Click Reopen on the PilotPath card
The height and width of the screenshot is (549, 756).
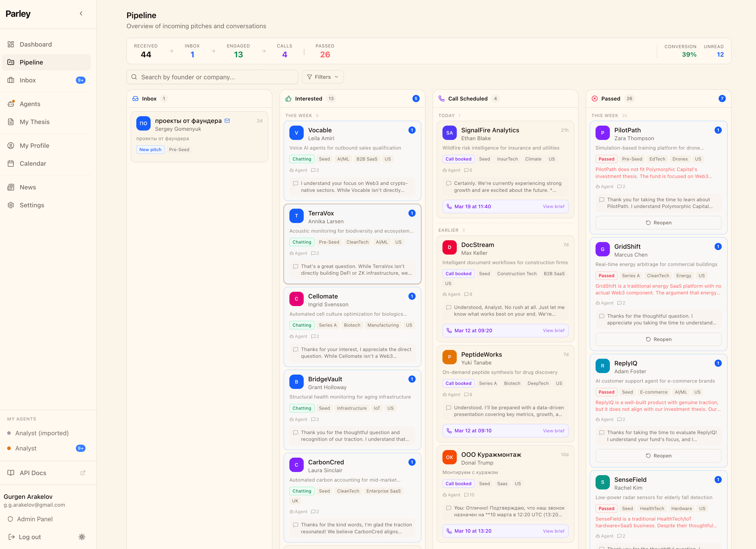pos(658,223)
